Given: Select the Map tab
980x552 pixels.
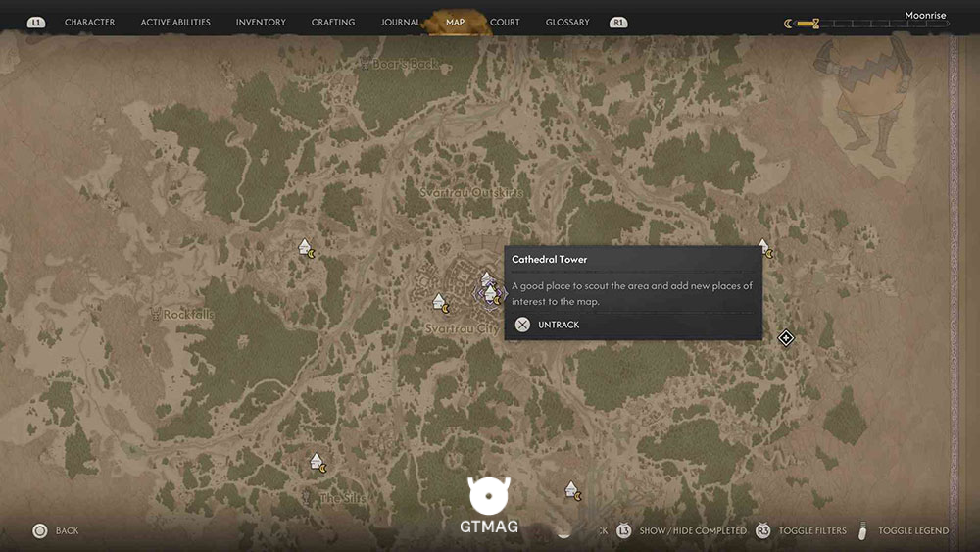Looking at the screenshot, I should tap(455, 22).
